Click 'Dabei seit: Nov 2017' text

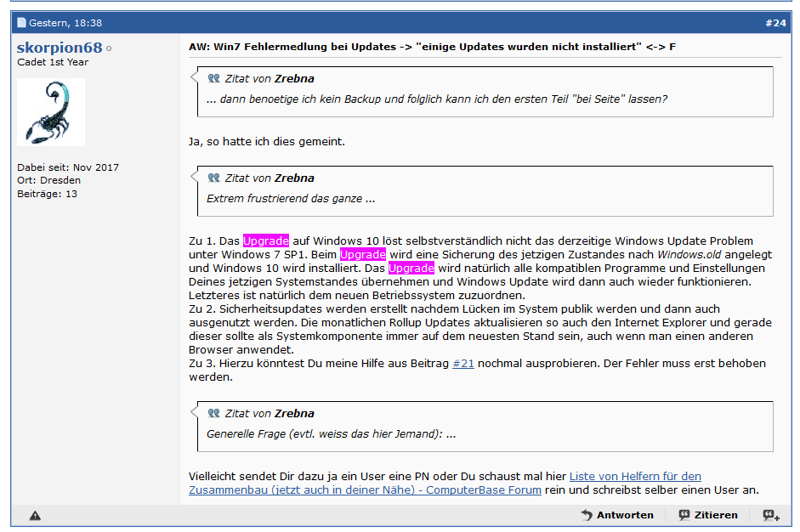coord(68,167)
